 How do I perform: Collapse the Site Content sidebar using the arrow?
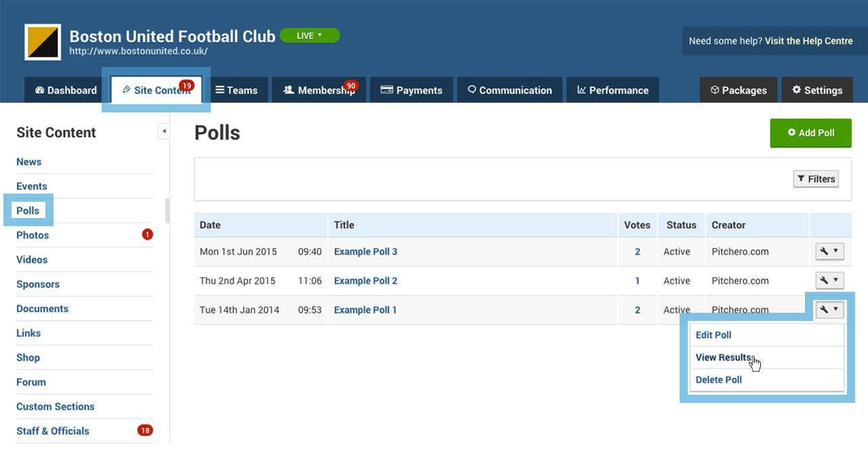click(163, 131)
